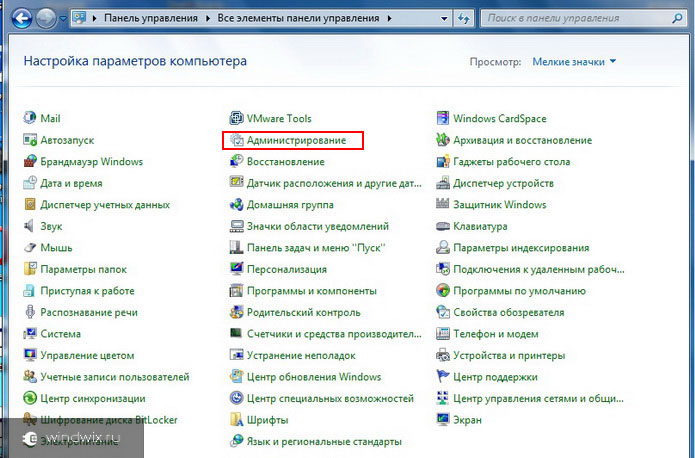Open the Диспетчер устройств icon
Viewport: 695px width, 458px height.
click(x=443, y=183)
